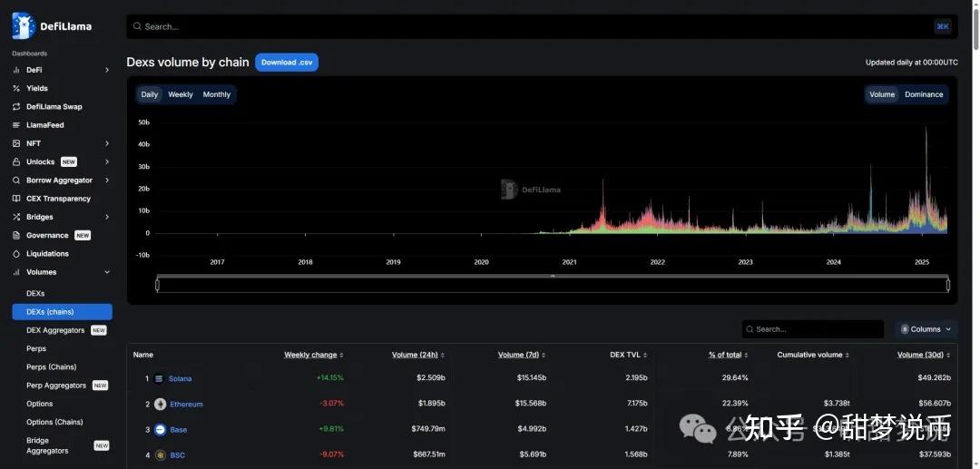Viewport: 980px width, 469px height.
Task: Open Perps in the Volumes submenu
Action: point(36,348)
